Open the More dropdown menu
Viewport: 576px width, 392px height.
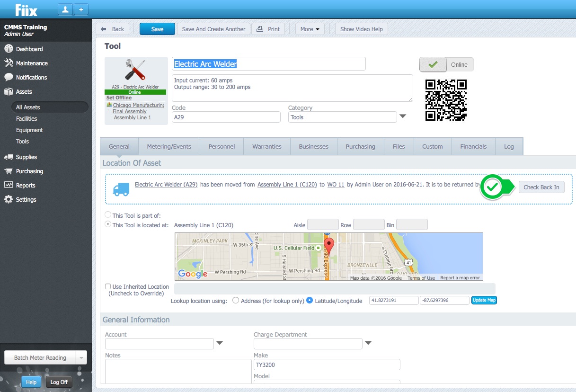310,29
